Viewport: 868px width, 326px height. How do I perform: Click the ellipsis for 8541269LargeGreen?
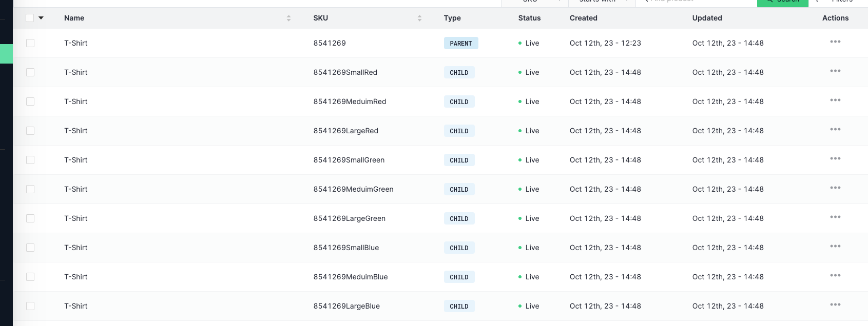pyautogui.click(x=835, y=217)
